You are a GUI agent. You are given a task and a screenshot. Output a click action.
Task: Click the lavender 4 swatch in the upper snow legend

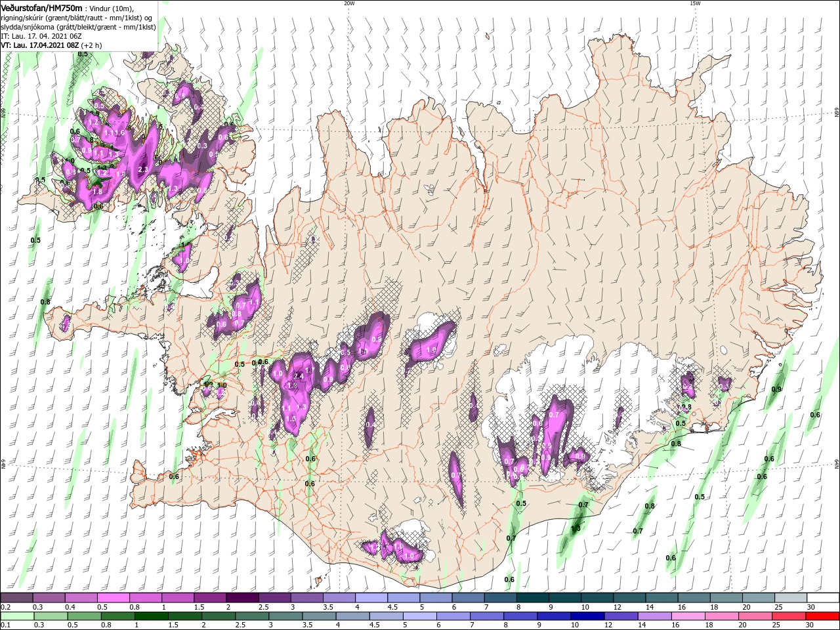tap(371, 598)
